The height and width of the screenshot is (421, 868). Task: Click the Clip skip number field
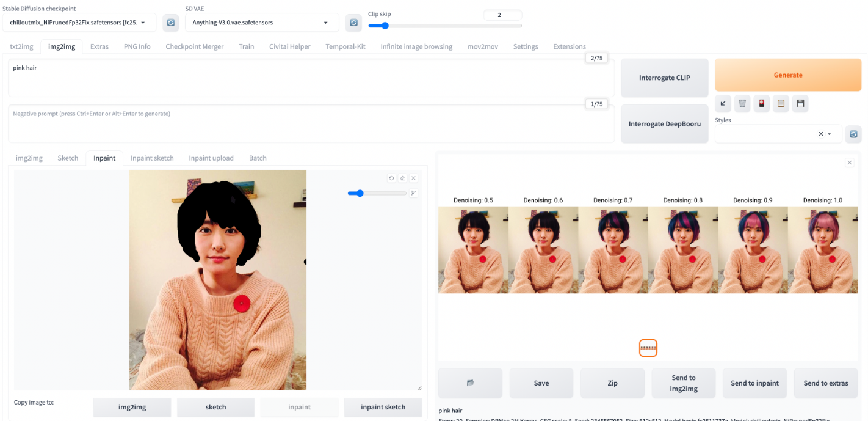tap(502, 15)
